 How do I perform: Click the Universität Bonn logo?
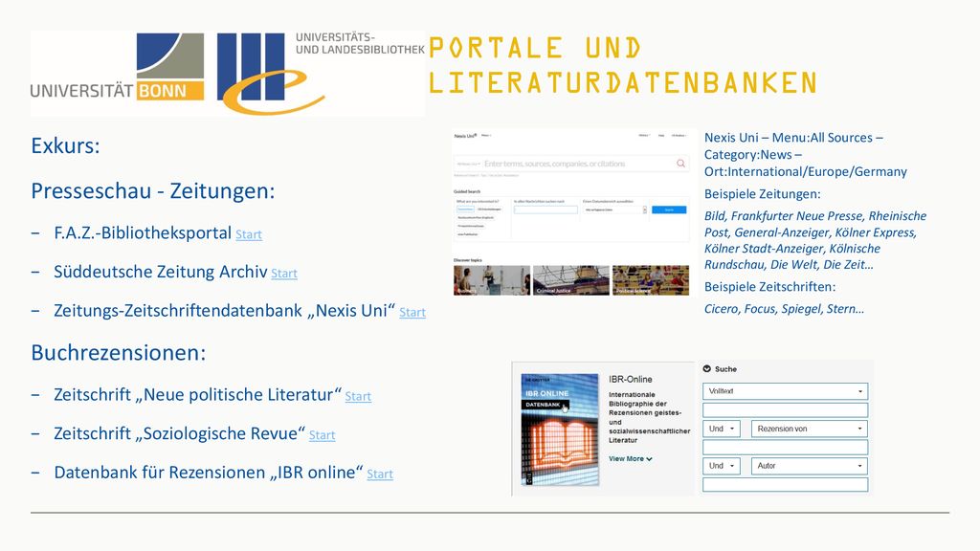click(x=118, y=67)
